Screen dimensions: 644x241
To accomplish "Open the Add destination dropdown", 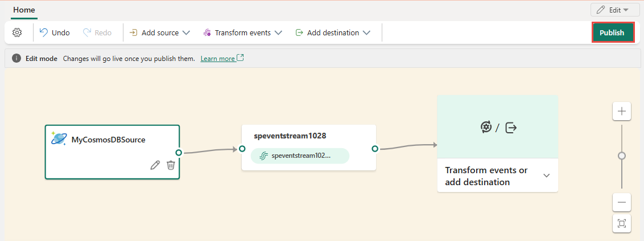I will [x=333, y=32].
